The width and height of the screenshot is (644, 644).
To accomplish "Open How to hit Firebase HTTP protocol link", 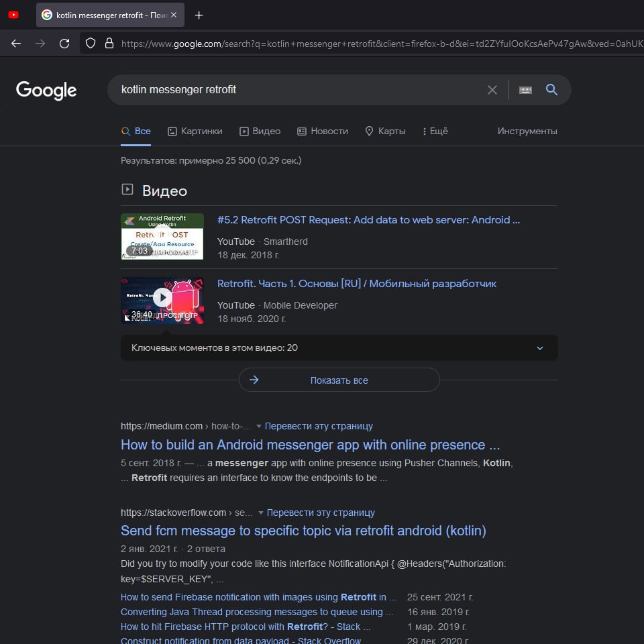I will pyautogui.click(x=246, y=627).
